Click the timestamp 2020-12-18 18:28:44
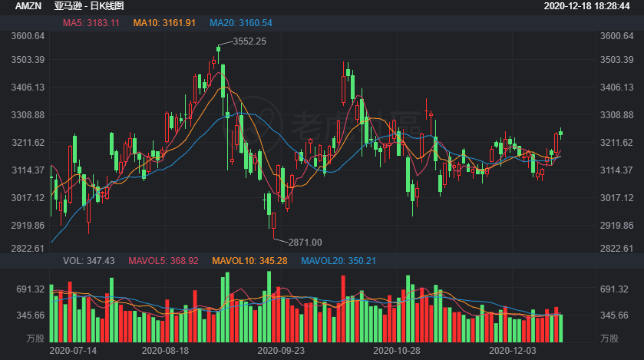The image size is (644, 360). (587, 6)
